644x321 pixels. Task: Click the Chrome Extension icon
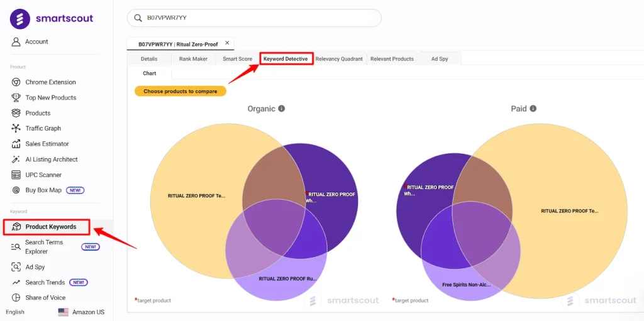point(16,82)
